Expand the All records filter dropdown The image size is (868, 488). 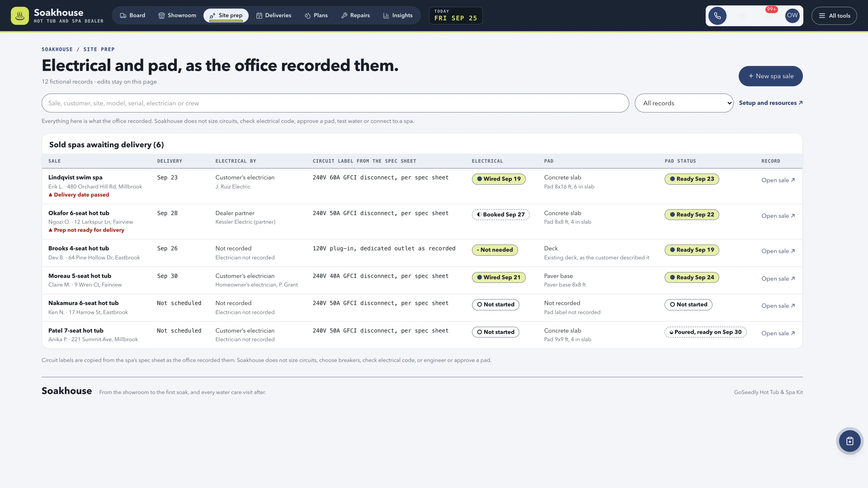(x=684, y=103)
